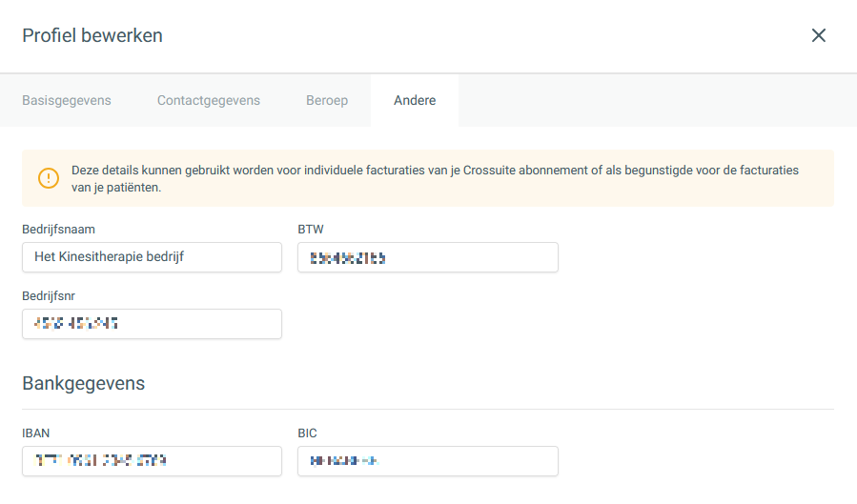
Task: Go to the Beroep tab
Action: tap(327, 100)
